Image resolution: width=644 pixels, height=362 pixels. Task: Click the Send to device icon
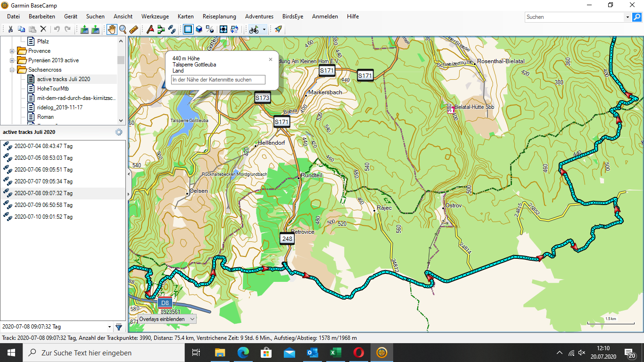(x=84, y=29)
